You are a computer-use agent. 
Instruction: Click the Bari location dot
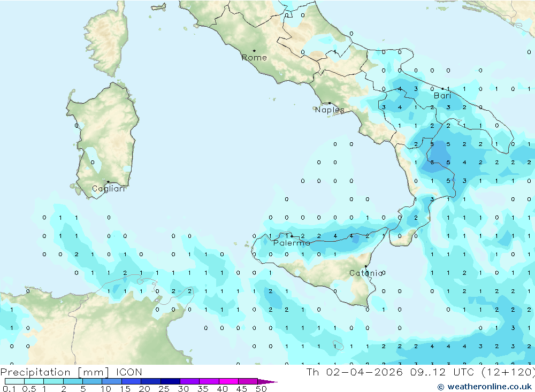[443, 89]
